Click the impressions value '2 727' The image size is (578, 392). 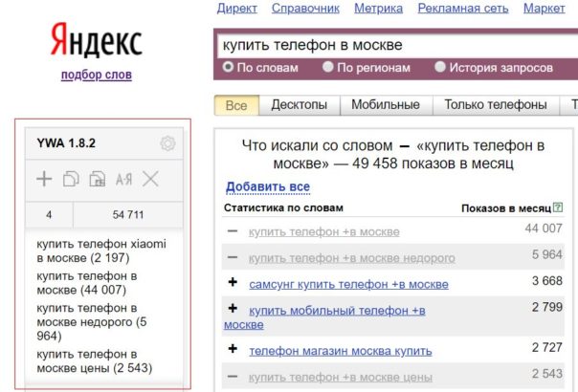coord(547,347)
